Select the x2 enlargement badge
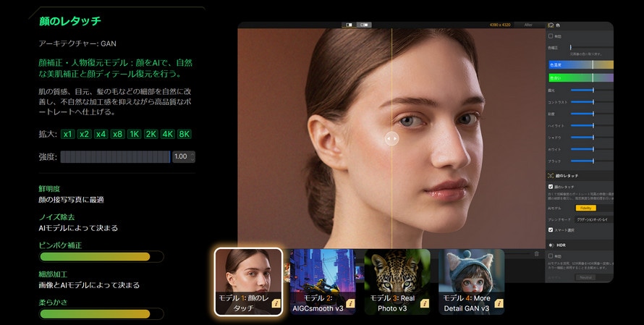Screen dimensions: 644x325 point(85,134)
